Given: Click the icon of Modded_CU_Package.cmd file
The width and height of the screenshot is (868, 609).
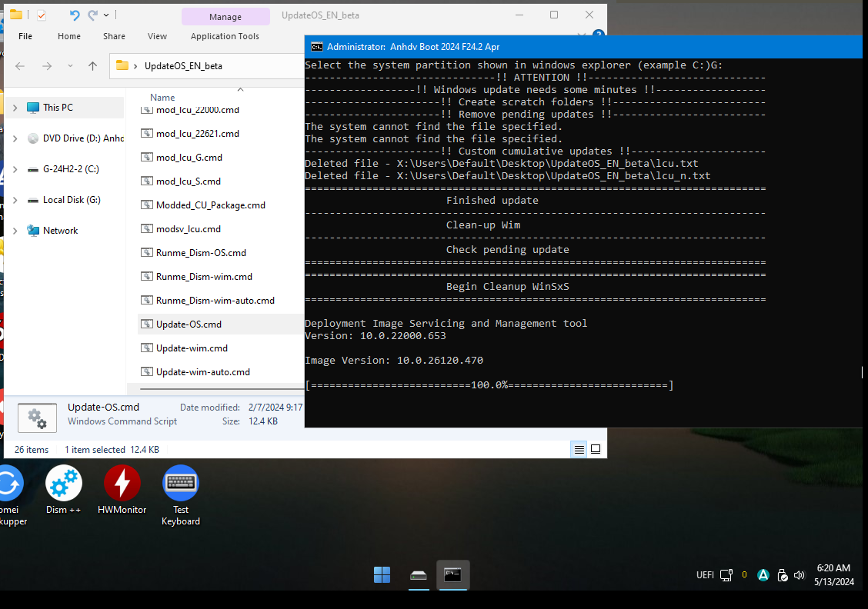Looking at the screenshot, I should tap(147, 205).
